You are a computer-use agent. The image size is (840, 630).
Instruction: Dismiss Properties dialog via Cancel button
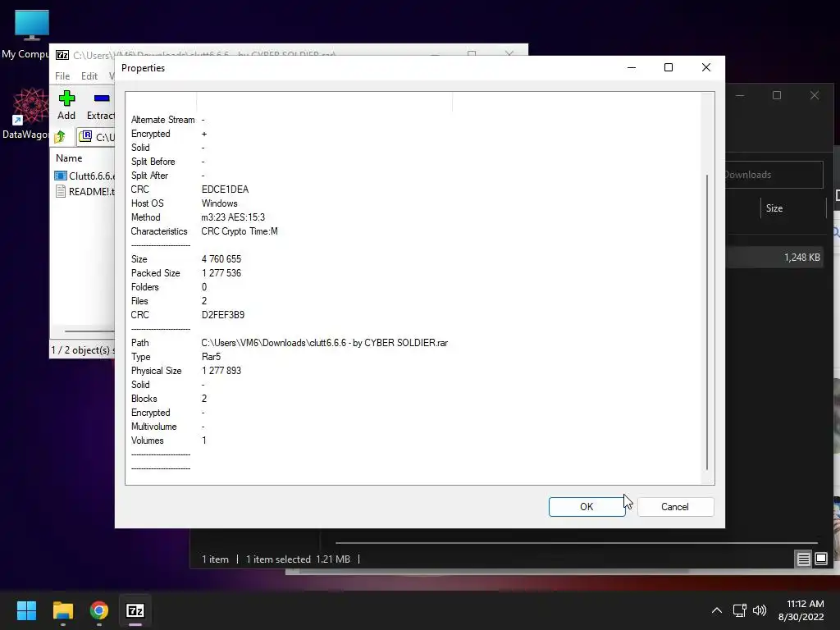pyautogui.click(x=675, y=507)
